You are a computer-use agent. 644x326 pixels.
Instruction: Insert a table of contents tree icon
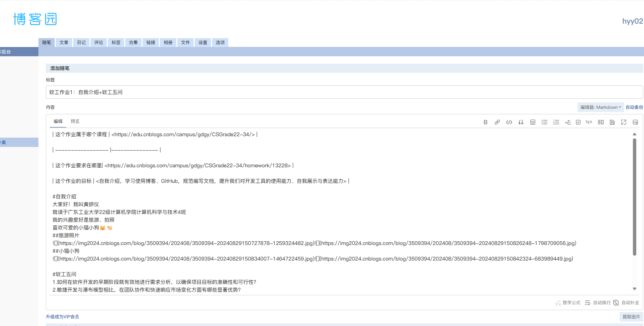tap(568, 122)
